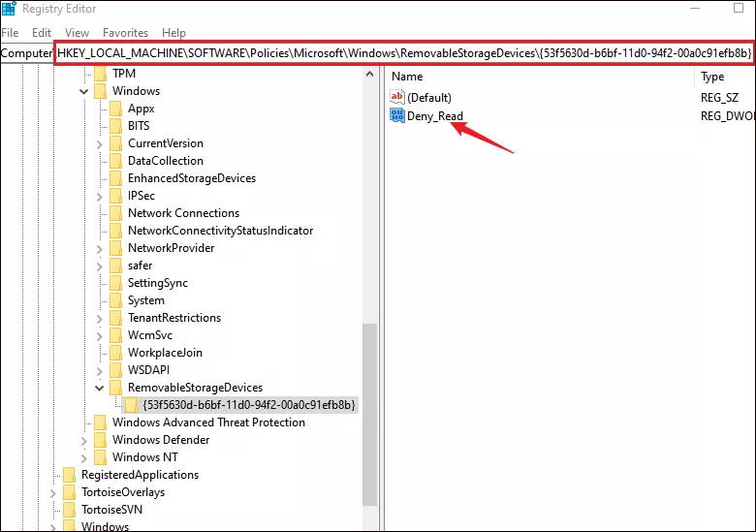Expand the TortoiseOverlays key
This screenshot has height=532, width=756.
pos(53,492)
